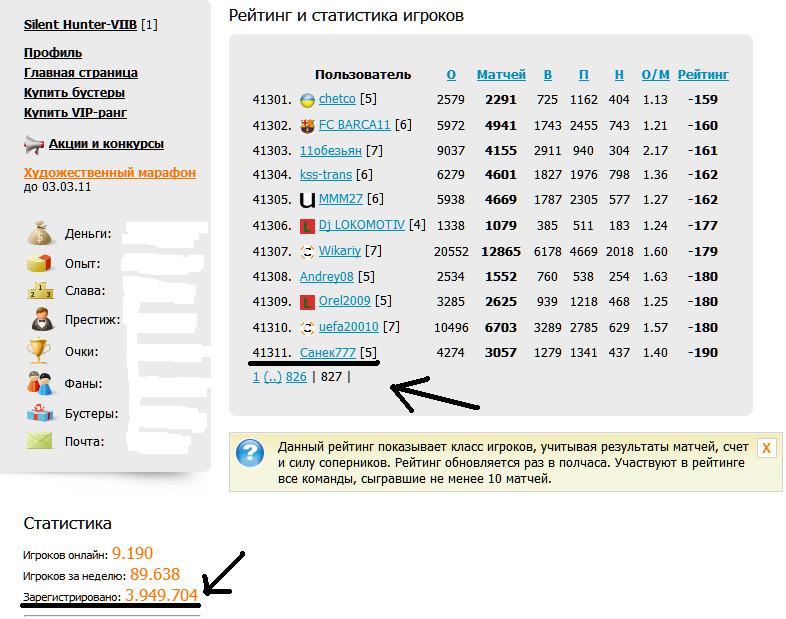Close the yellow rating info notice

tap(766, 448)
